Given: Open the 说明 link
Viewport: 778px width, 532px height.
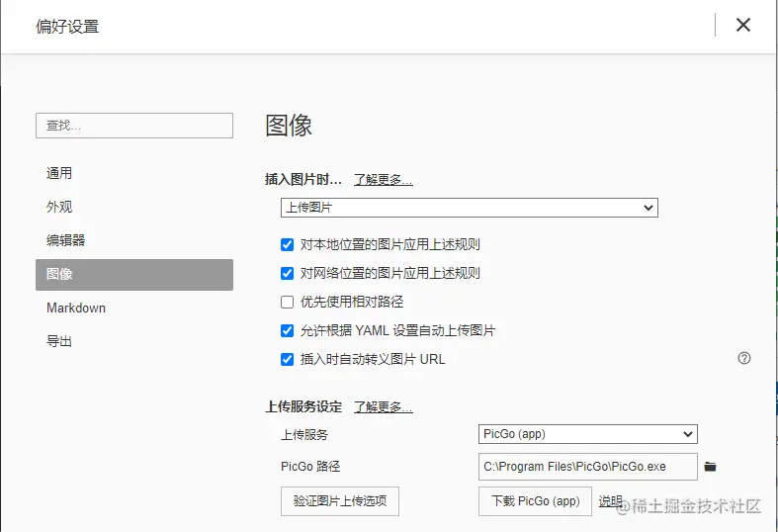Looking at the screenshot, I should coord(610,501).
